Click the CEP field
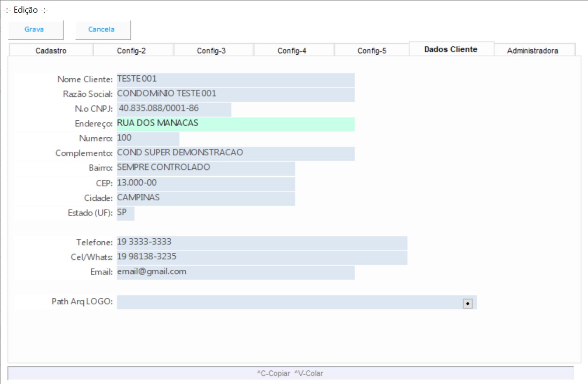 (205, 183)
